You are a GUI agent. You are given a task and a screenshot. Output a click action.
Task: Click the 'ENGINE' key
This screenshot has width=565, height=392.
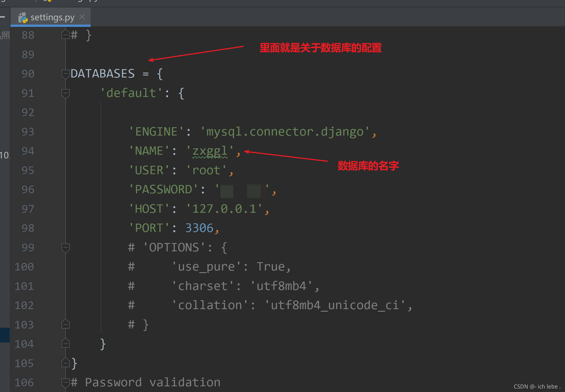pos(156,132)
